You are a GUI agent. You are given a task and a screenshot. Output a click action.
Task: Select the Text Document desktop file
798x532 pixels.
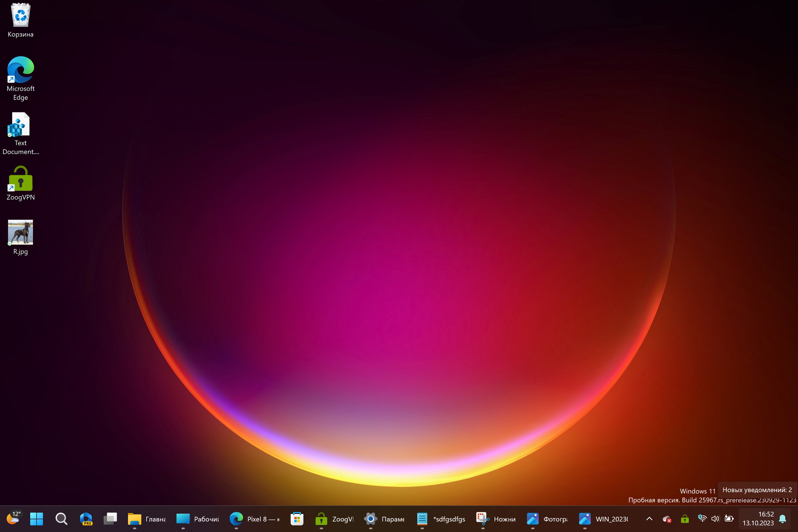click(20, 134)
